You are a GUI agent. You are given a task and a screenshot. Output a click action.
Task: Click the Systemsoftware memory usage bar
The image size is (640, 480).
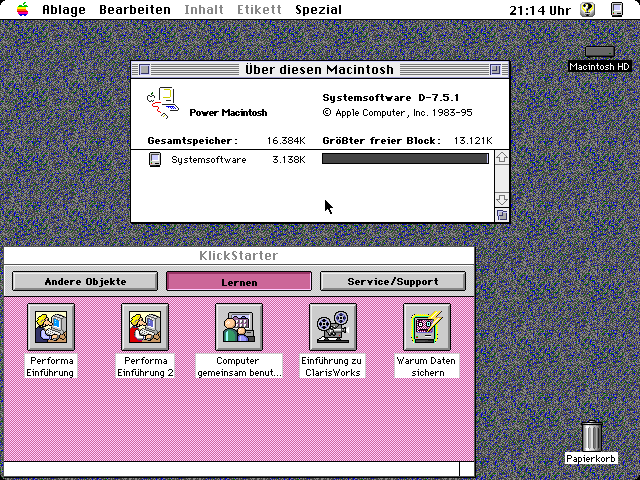[x=405, y=159]
